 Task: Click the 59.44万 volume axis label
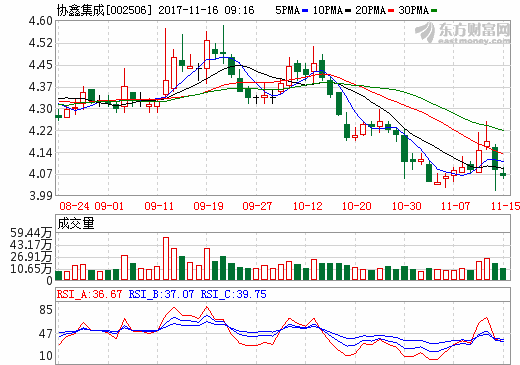pos(31,233)
